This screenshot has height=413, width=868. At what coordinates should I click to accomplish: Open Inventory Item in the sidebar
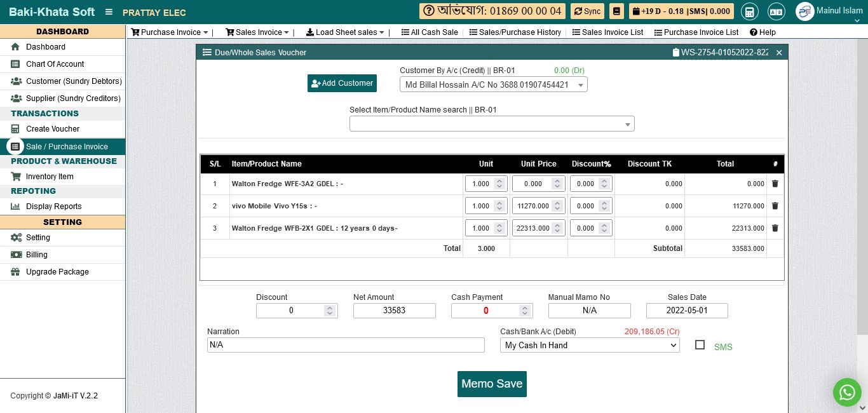click(x=50, y=177)
